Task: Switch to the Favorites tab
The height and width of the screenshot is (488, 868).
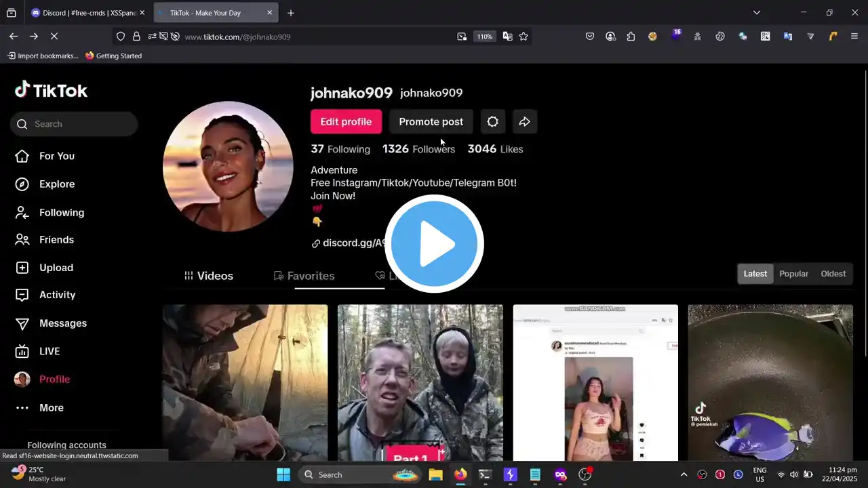Action: pyautogui.click(x=304, y=276)
